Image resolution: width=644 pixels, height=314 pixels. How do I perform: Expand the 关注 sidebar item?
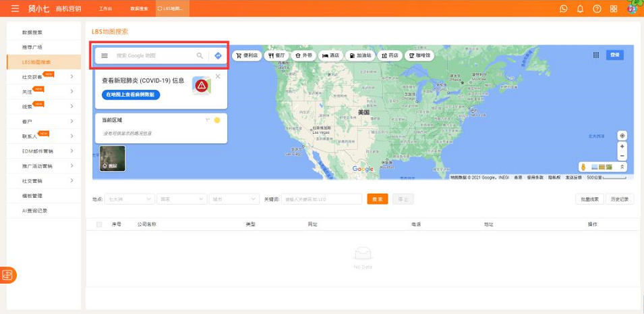[44, 92]
